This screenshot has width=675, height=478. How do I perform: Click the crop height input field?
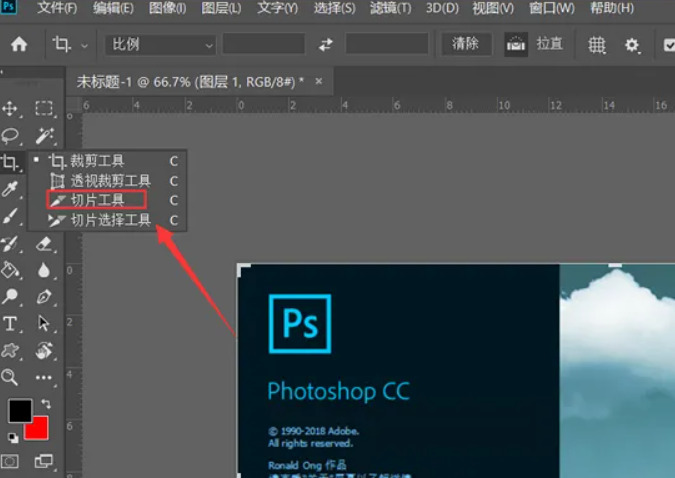tap(387, 44)
